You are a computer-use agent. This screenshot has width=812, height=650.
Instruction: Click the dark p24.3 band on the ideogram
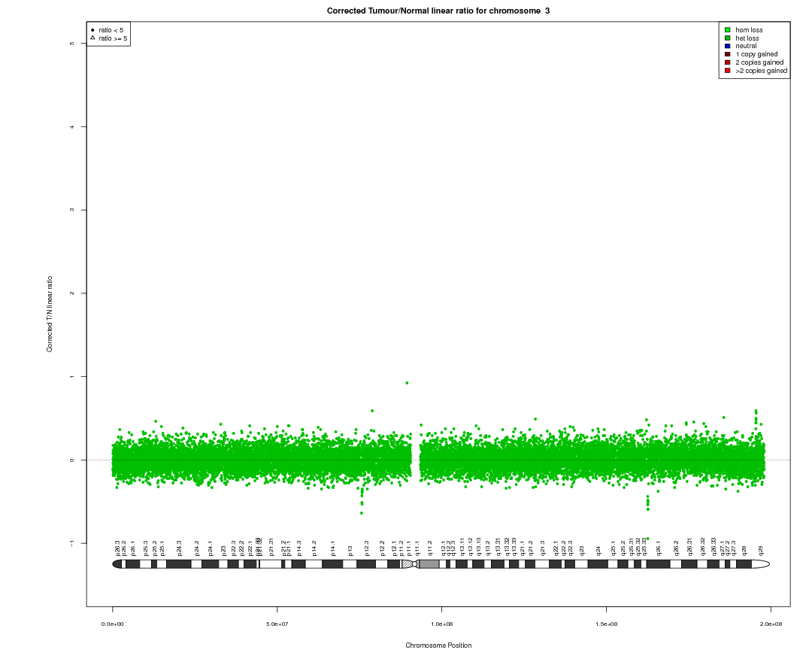point(179,564)
